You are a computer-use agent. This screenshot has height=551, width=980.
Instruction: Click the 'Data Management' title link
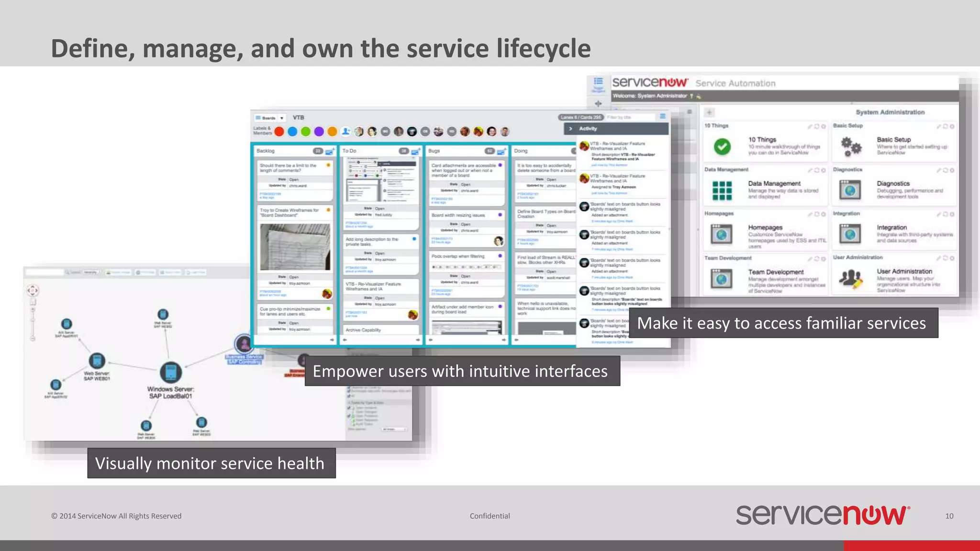pyautogui.click(x=774, y=184)
